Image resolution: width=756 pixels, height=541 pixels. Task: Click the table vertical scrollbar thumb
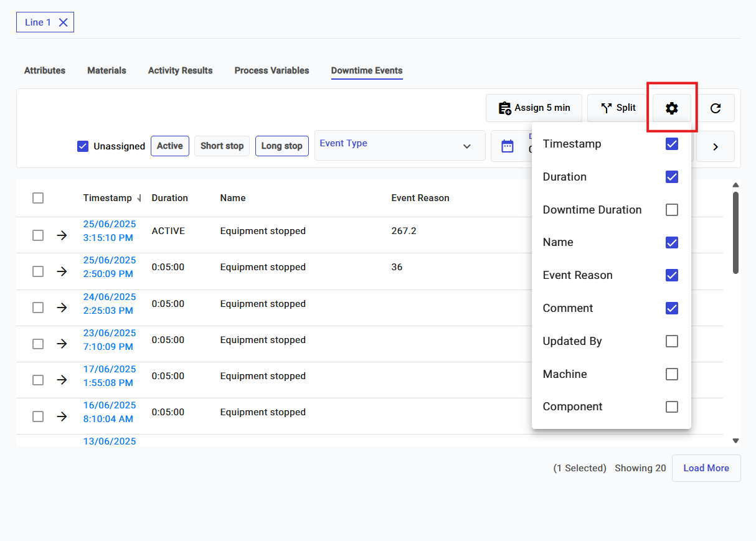coord(735,232)
